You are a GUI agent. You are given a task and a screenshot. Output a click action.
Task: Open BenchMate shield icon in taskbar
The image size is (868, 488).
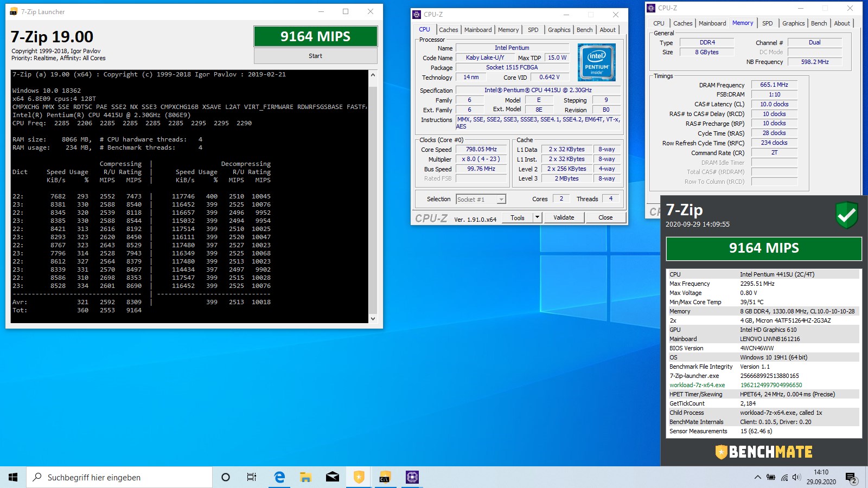(359, 477)
